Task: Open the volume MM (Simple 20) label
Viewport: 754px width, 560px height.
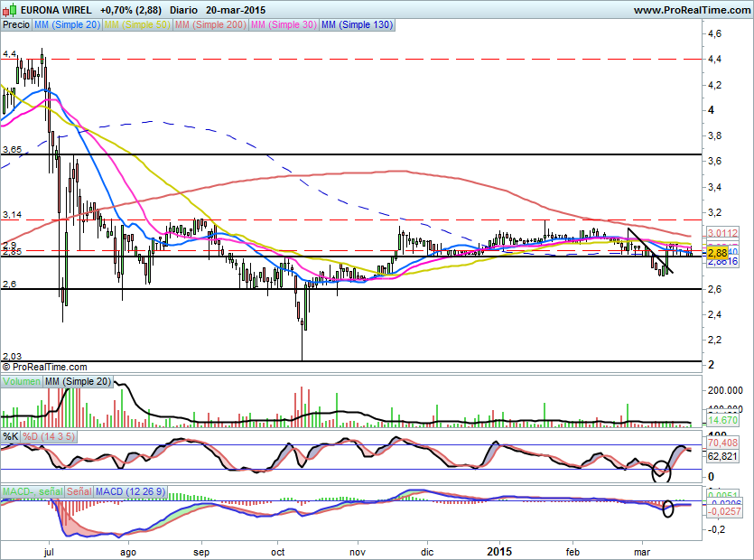Action: click(78, 381)
